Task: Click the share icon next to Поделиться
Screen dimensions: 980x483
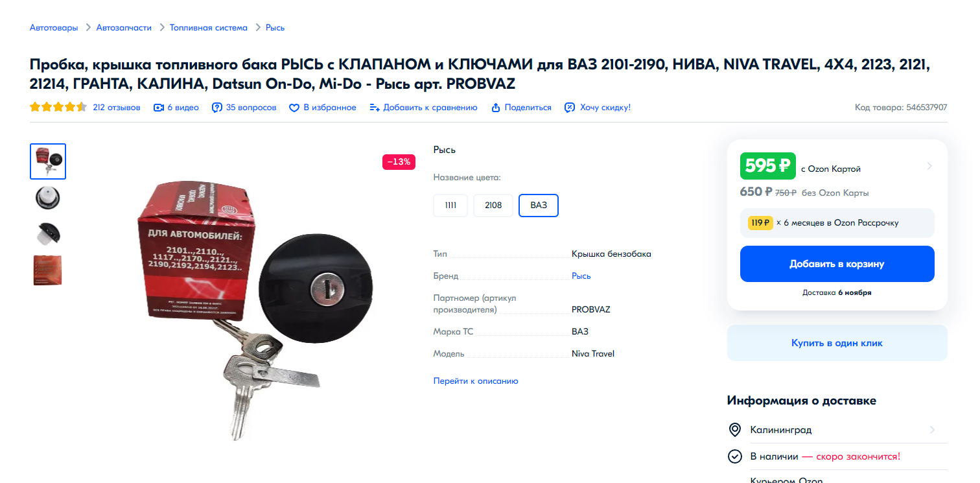Action: tap(496, 108)
